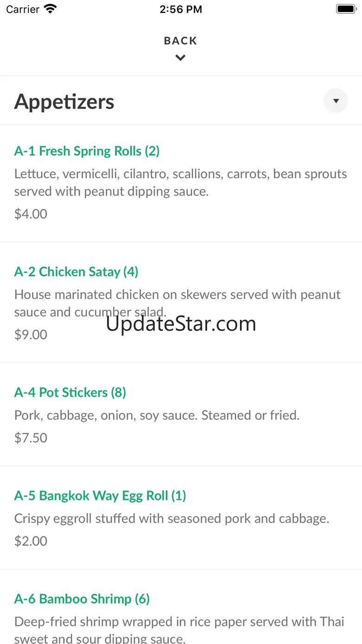Choose A-5 Bangkok Way Egg Roll
Image resolution: width=362 pixels, height=644 pixels.
(x=100, y=495)
